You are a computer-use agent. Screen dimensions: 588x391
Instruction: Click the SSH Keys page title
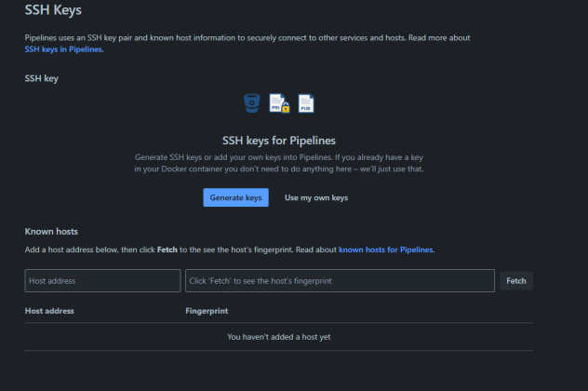tap(53, 10)
